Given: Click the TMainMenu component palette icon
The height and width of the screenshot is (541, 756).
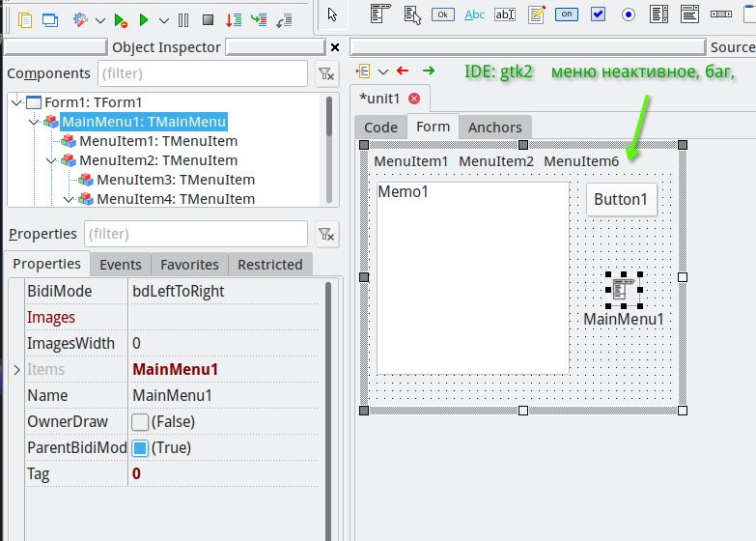Looking at the screenshot, I should click(381, 14).
